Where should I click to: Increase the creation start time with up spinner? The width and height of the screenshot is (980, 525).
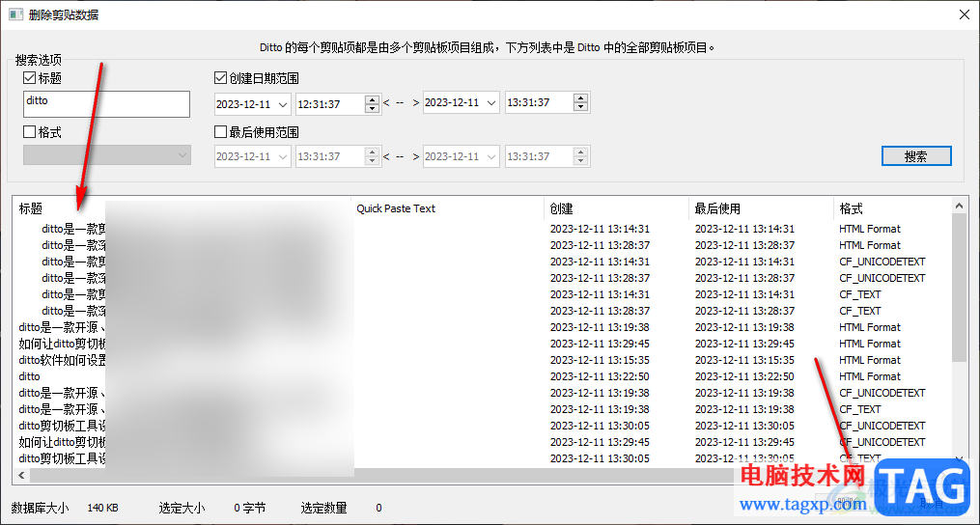[x=373, y=98]
